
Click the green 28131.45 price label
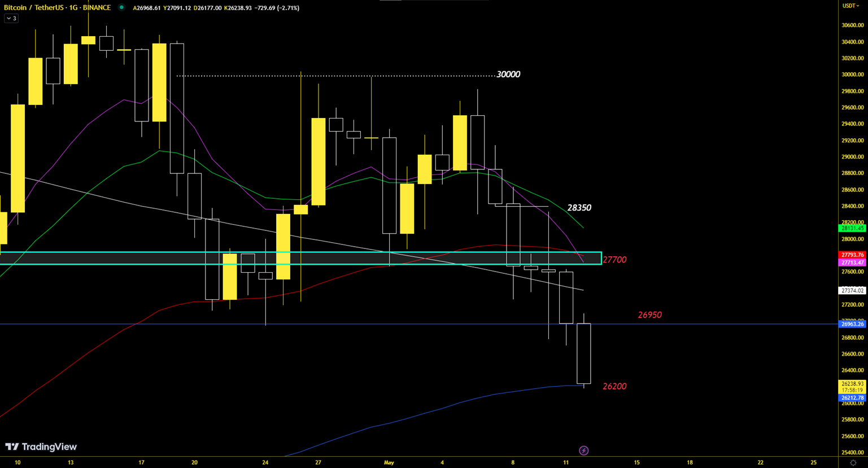pyautogui.click(x=852, y=228)
